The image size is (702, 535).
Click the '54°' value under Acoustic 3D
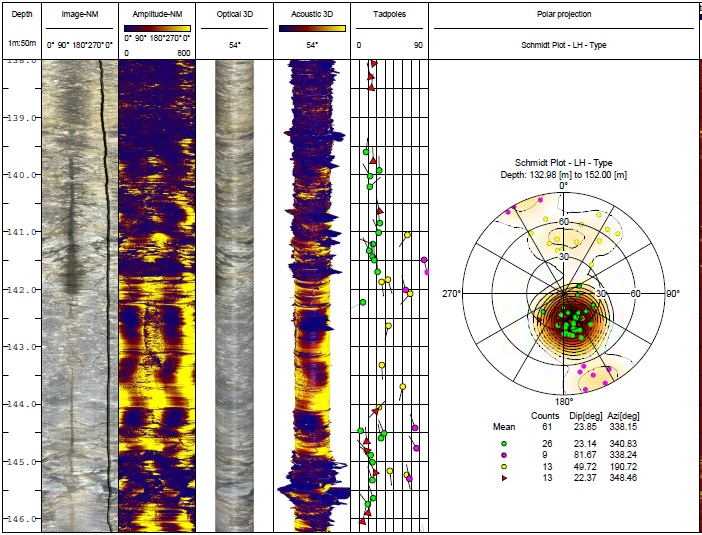click(312, 45)
